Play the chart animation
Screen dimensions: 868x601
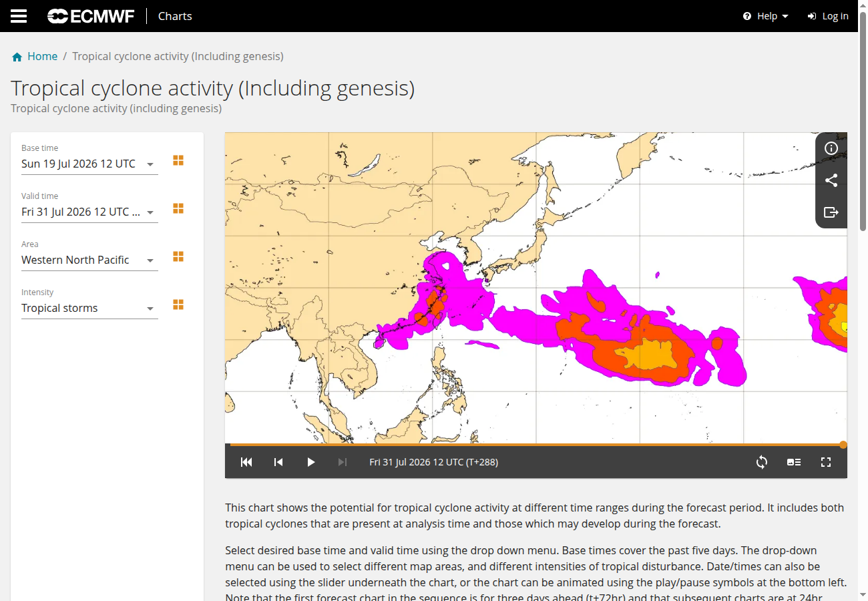coord(310,462)
